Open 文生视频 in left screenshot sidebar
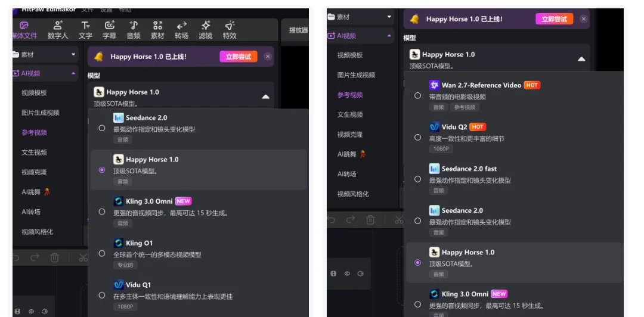This screenshot has width=644, height=317. [x=34, y=153]
